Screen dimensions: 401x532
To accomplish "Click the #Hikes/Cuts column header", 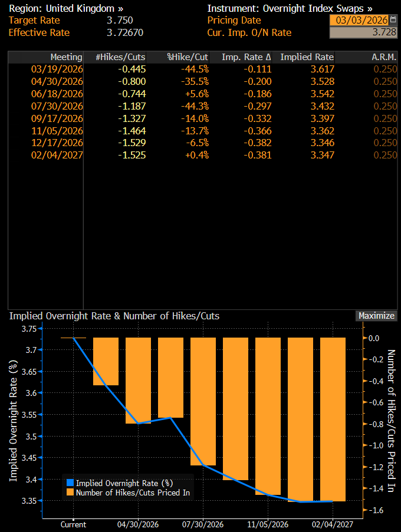I will [120, 57].
